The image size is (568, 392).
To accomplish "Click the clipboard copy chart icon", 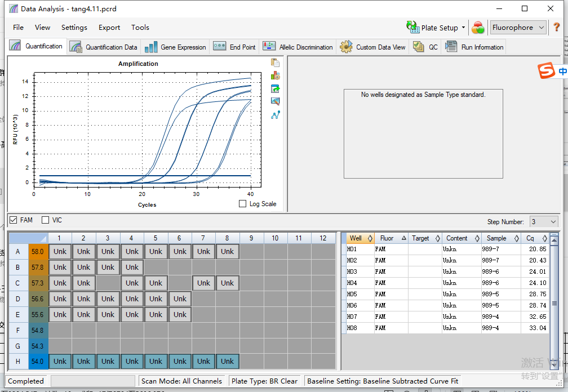I will tap(275, 63).
